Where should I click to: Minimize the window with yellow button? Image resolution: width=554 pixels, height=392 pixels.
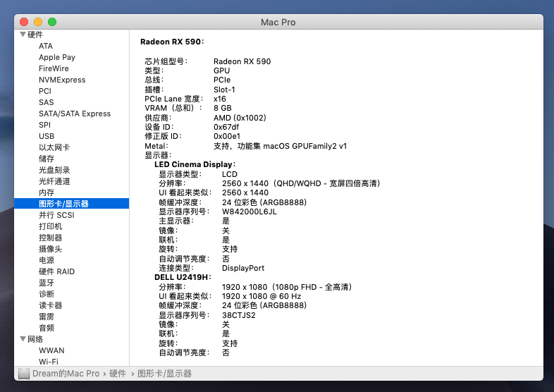click(x=38, y=22)
